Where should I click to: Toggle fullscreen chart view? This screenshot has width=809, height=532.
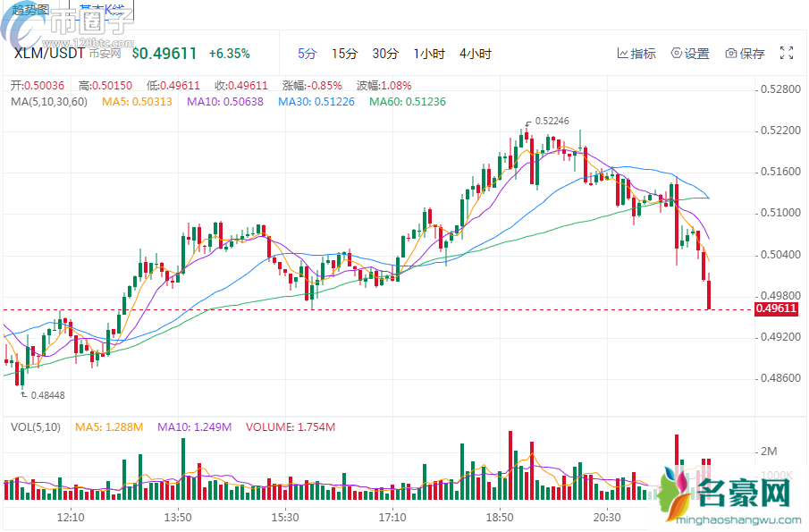pyautogui.click(x=787, y=54)
